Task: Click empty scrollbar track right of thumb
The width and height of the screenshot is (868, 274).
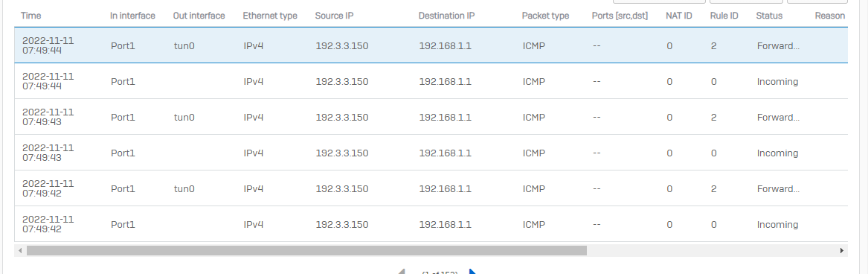Action: [x=711, y=251]
